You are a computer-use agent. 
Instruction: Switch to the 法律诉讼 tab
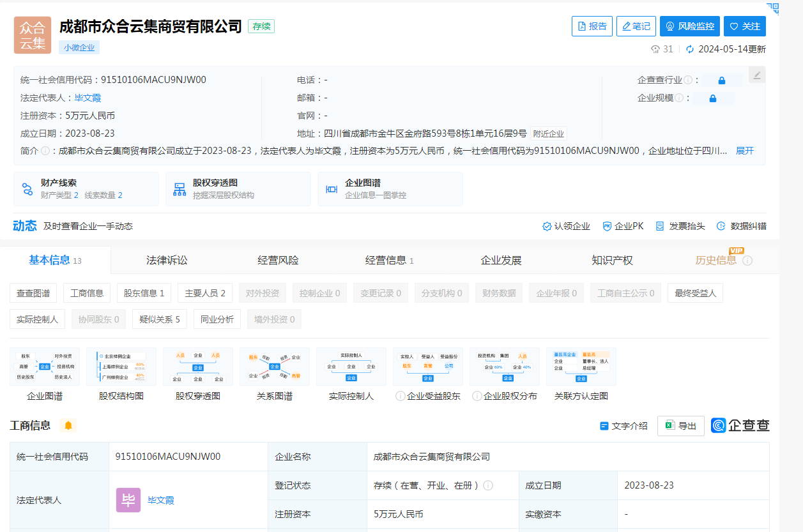tap(167, 261)
